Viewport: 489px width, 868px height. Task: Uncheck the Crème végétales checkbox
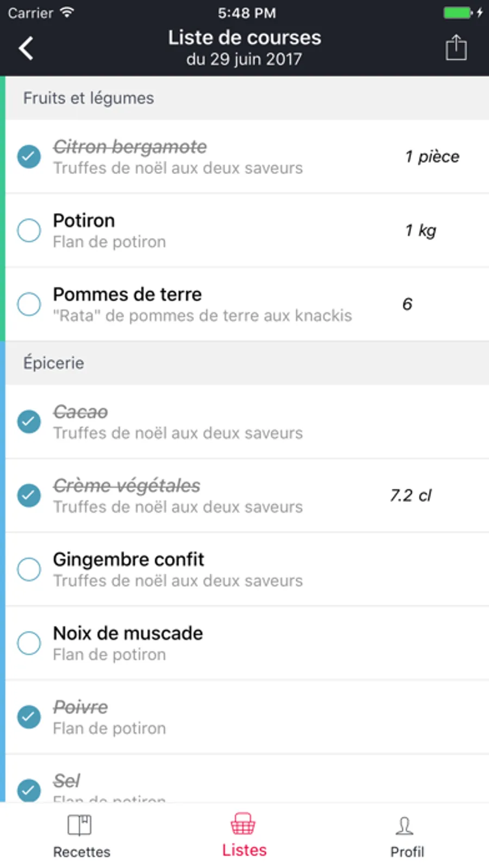pyautogui.click(x=29, y=495)
